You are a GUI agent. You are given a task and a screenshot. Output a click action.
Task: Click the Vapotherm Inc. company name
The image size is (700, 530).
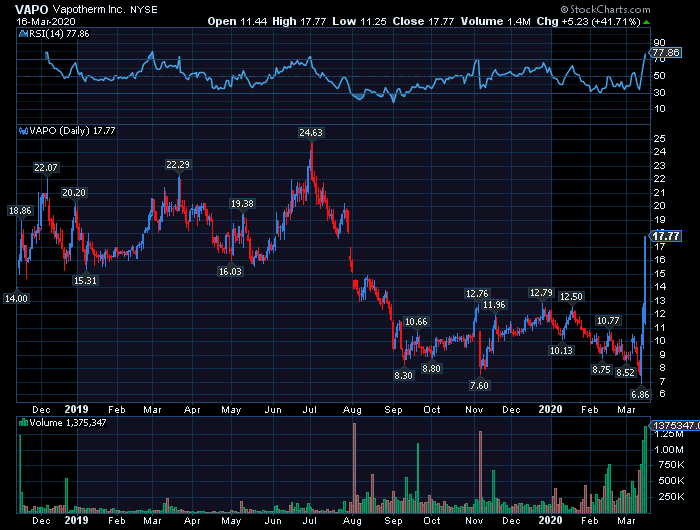click(89, 9)
